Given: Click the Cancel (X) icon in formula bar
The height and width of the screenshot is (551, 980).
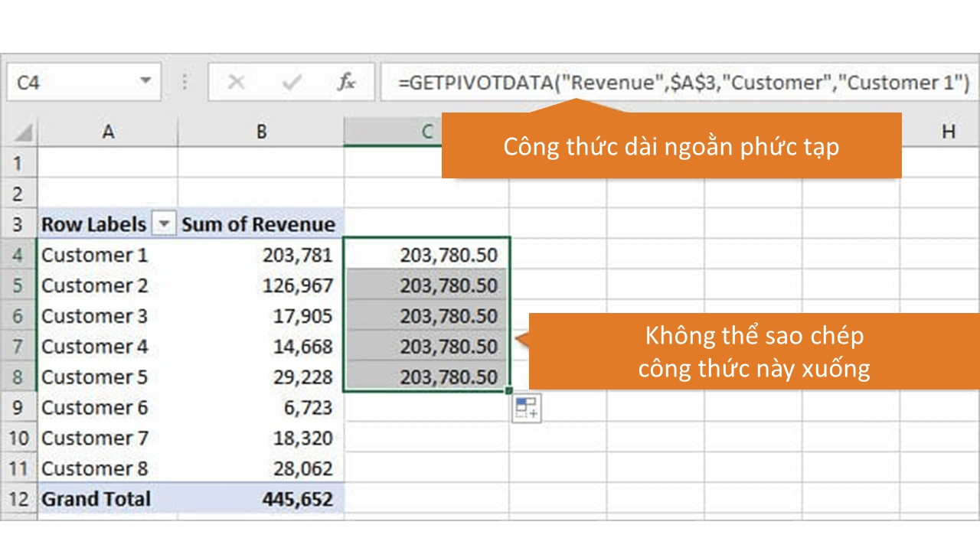Looking at the screenshot, I should pos(236,83).
